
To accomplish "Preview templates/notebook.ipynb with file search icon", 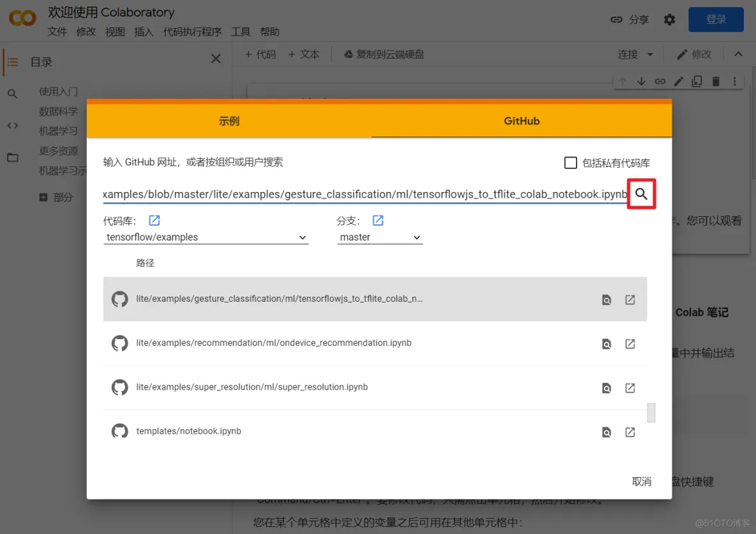I will 607,433.
